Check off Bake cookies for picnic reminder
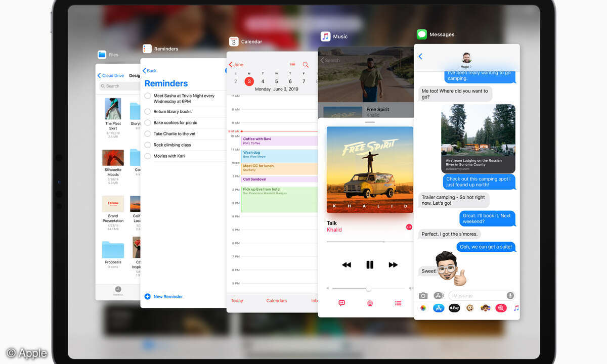This screenshot has width=607, height=364. (x=148, y=123)
